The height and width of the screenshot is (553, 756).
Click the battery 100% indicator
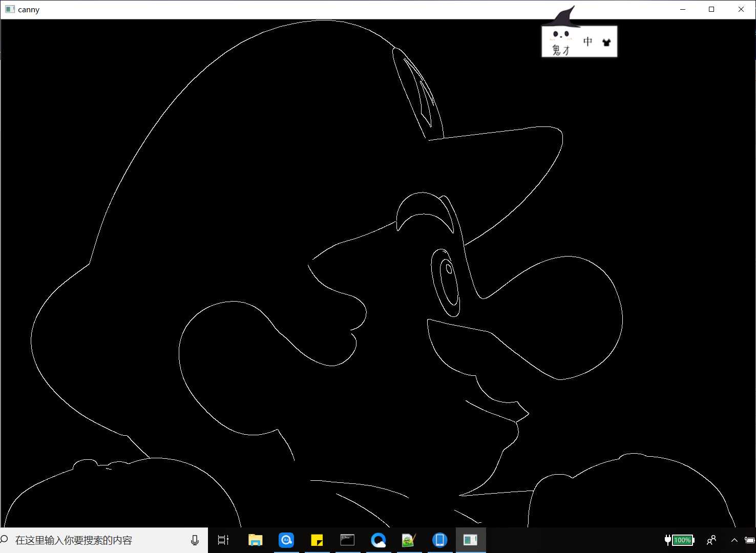click(683, 540)
